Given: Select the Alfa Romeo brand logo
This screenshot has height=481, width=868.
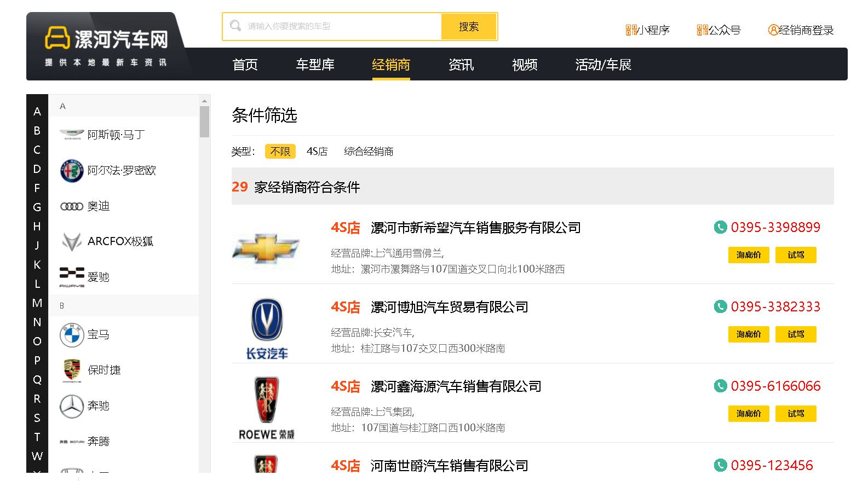Looking at the screenshot, I should pyautogui.click(x=72, y=171).
